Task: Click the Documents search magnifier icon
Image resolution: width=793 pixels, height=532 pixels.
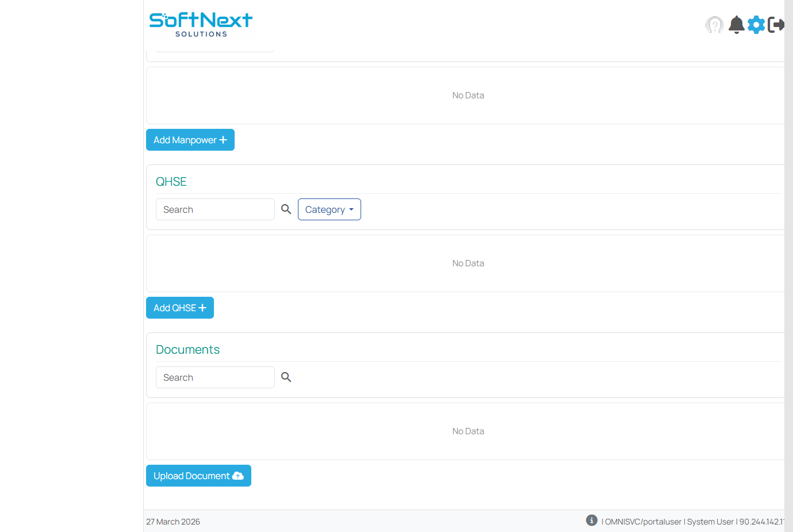Action: pos(286,377)
